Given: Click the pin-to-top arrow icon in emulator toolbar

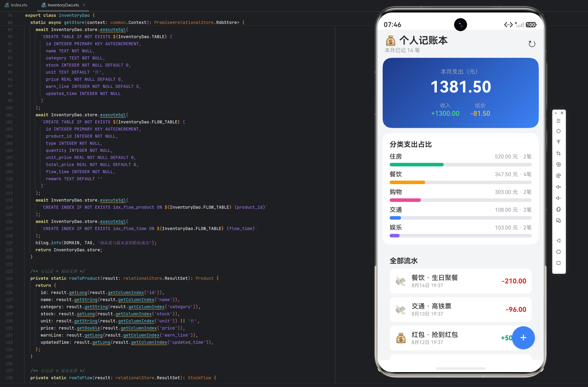Looking at the screenshot, I should click(x=558, y=142).
